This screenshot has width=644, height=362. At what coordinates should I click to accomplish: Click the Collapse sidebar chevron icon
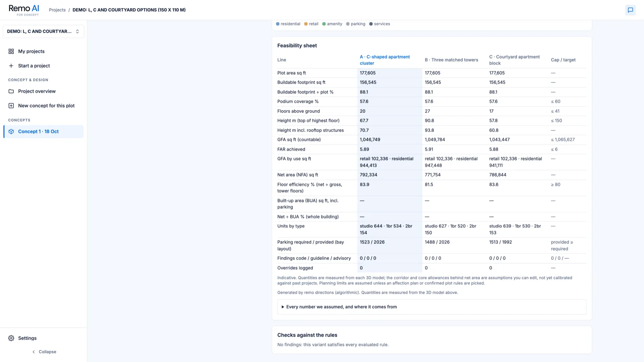[34, 352]
